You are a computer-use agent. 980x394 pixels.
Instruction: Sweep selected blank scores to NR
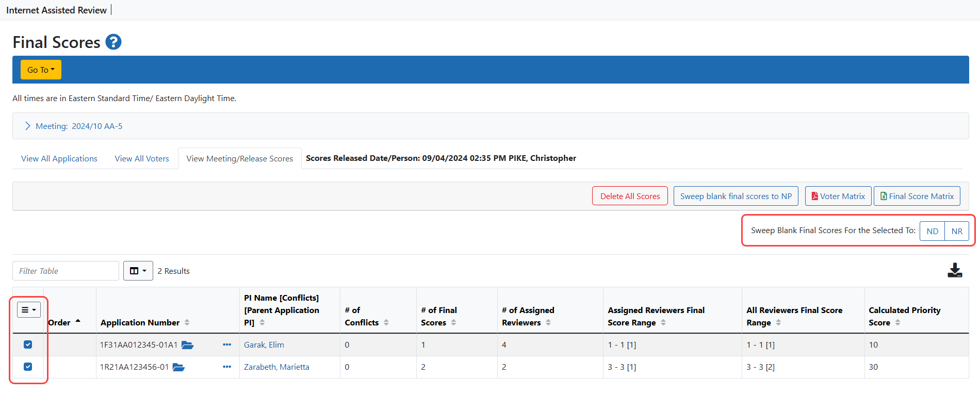(957, 231)
